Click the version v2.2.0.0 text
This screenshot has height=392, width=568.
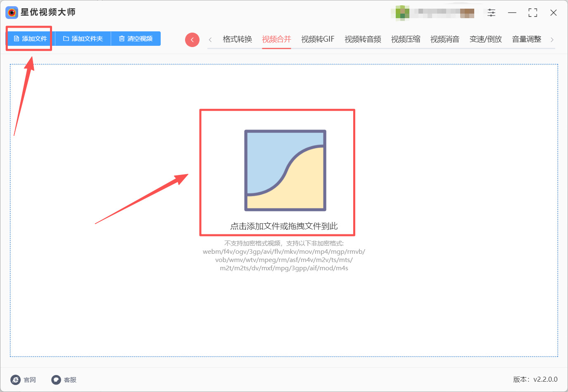tap(535, 379)
